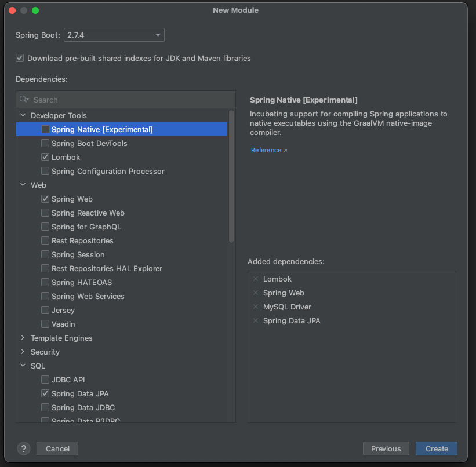
Task: Click the dependencies list scrollbar
Action: pos(231,177)
